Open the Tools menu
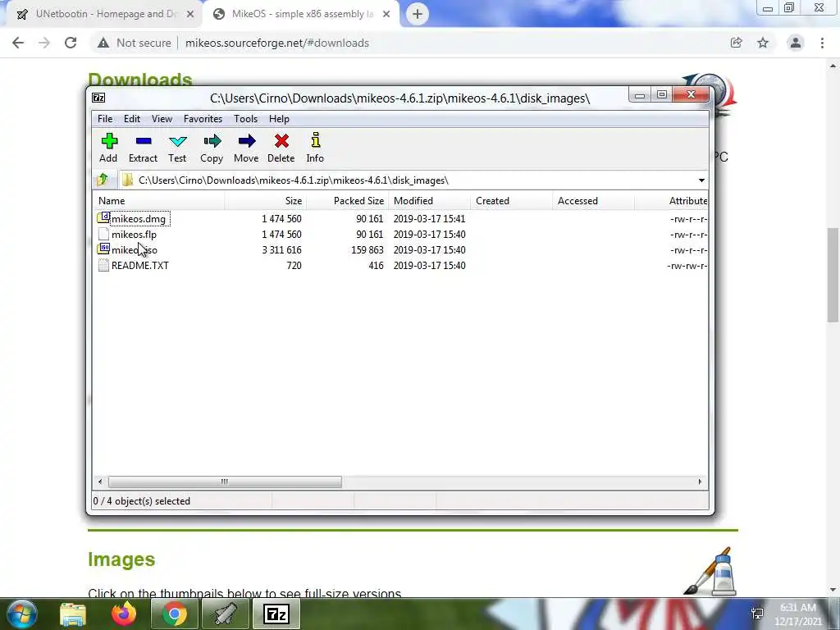840x630 pixels. tap(245, 119)
